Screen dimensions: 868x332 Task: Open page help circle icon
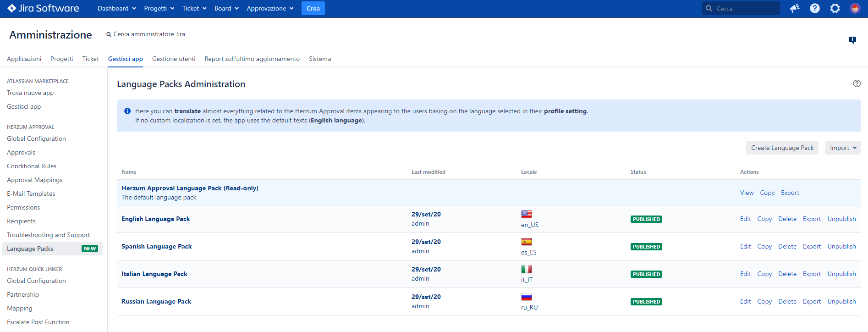click(857, 83)
